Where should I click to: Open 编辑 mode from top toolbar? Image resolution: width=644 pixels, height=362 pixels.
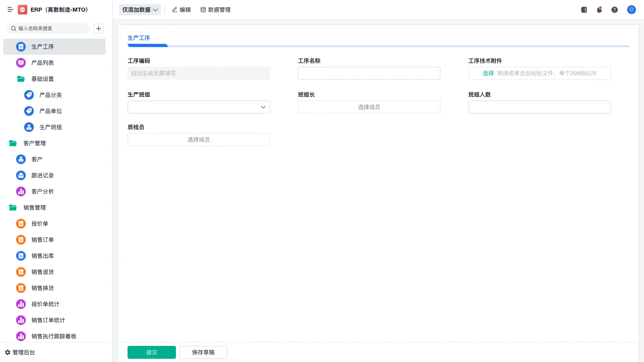(x=181, y=10)
